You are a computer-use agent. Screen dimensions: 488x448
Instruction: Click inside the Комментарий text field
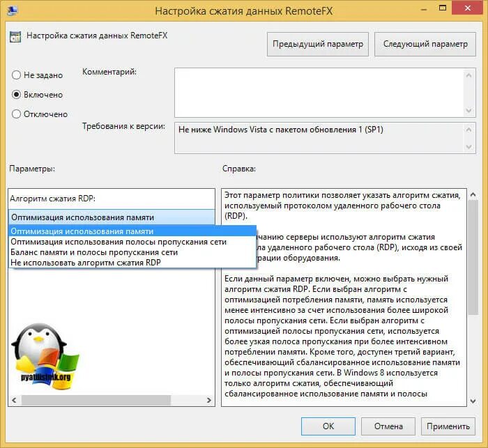coord(319,93)
